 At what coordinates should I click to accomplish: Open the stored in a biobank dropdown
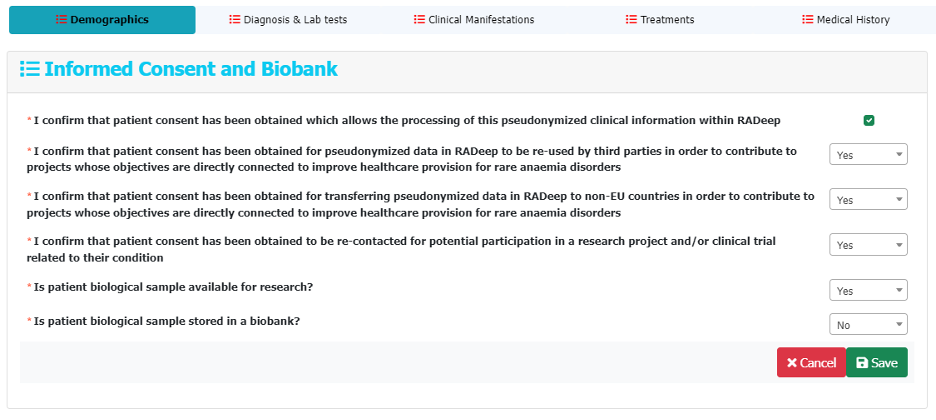(x=869, y=325)
